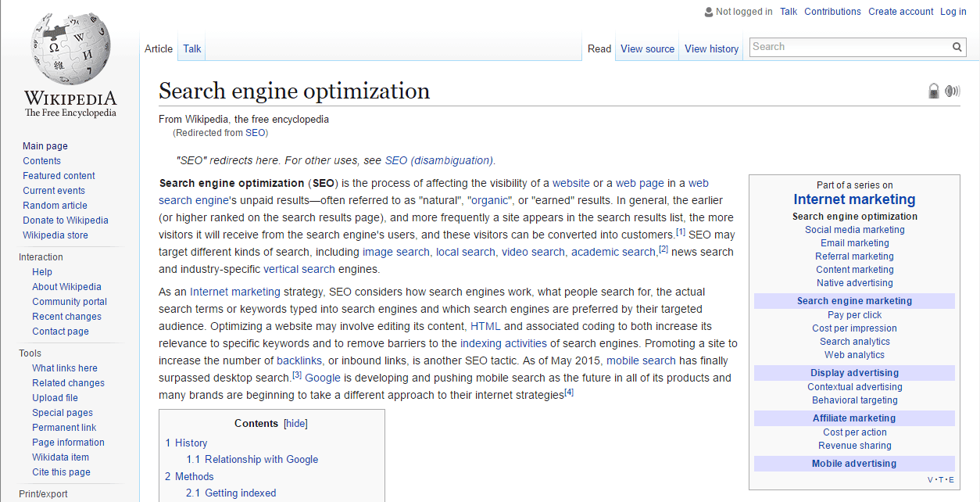Image resolution: width=980 pixels, height=502 pixels.
Task: Click Create account link
Action: 900,12
